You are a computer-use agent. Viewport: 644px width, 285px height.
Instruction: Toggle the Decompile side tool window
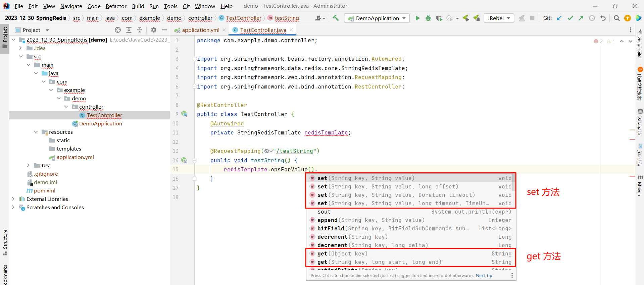coord(640,43)
